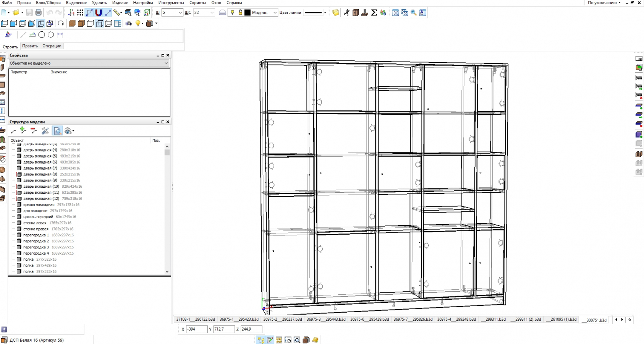Expand the 'Объектов не выделено' dropdown

tap(166, 63)
